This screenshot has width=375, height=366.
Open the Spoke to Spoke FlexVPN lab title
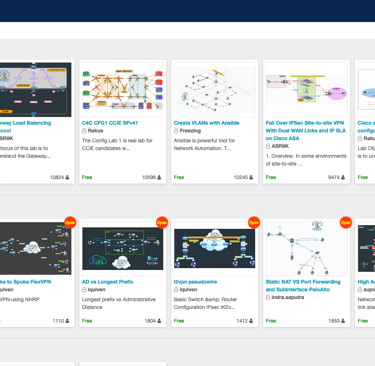(25, 282)
